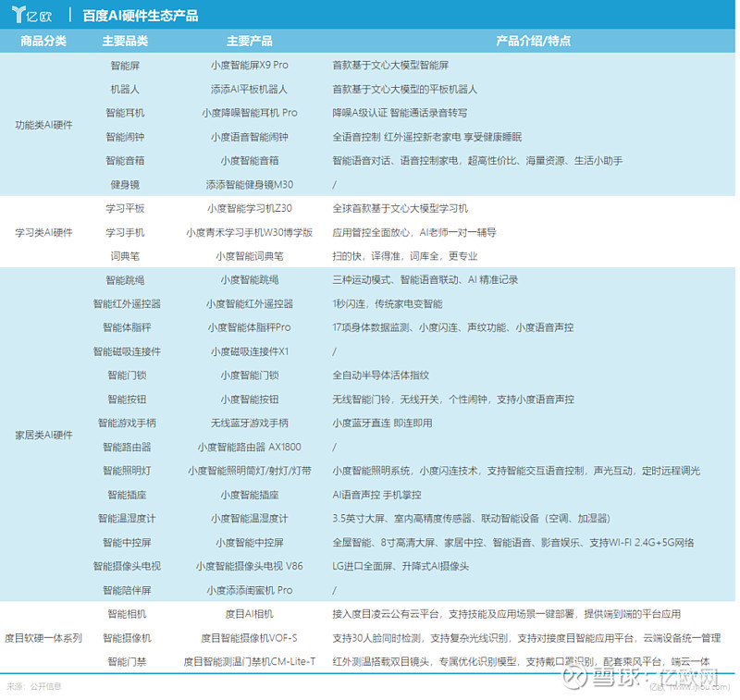Select the 小度智能音箱 product cell
740x700 pixels.
coord(248,161)
